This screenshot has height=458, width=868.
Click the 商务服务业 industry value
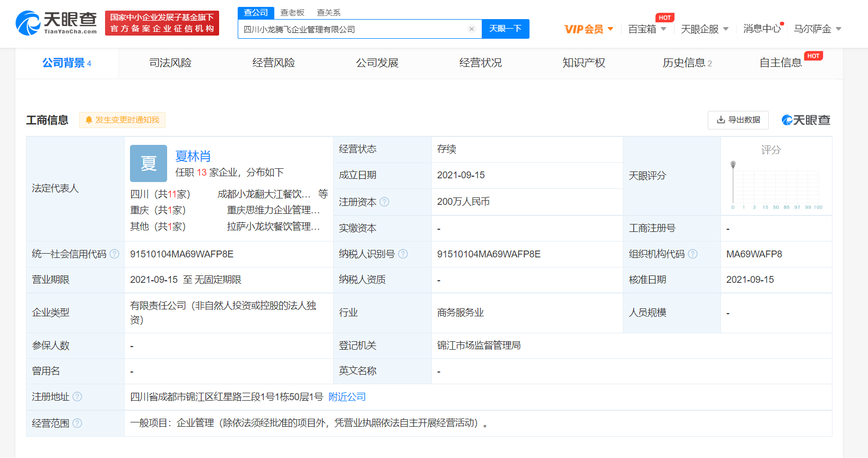pos(461,313)
